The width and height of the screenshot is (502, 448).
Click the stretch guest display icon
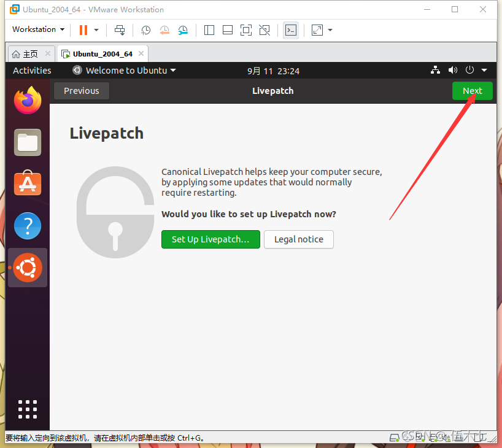(317, 30)
